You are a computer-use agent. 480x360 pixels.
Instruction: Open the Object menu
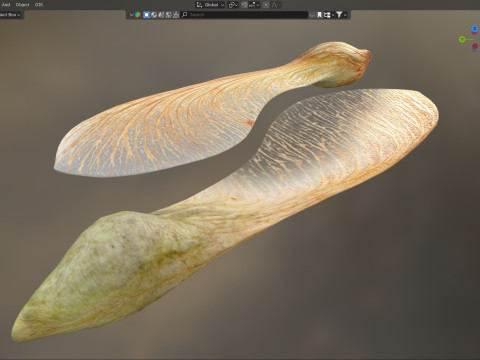(22, 5)
